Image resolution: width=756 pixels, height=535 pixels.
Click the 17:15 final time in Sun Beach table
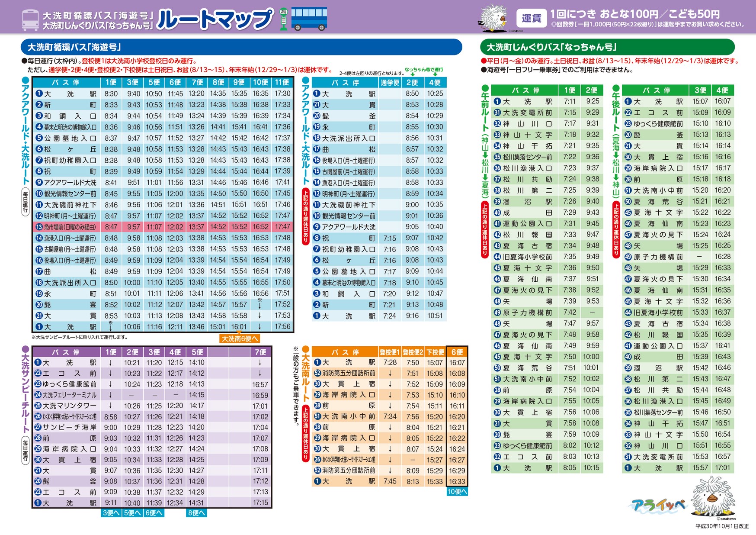click(260, 503)
